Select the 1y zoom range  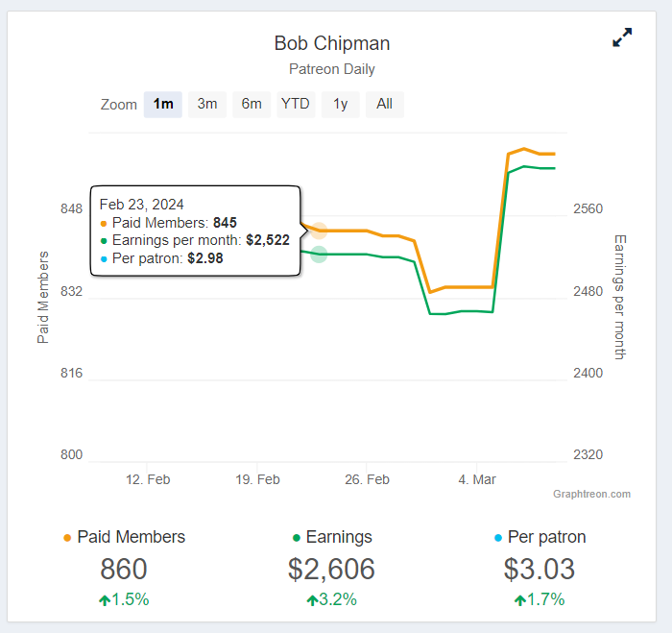coord(340,104)
